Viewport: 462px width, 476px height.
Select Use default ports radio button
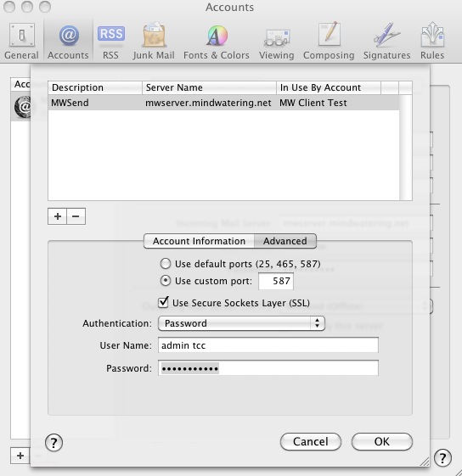click(x=166, y=264)
